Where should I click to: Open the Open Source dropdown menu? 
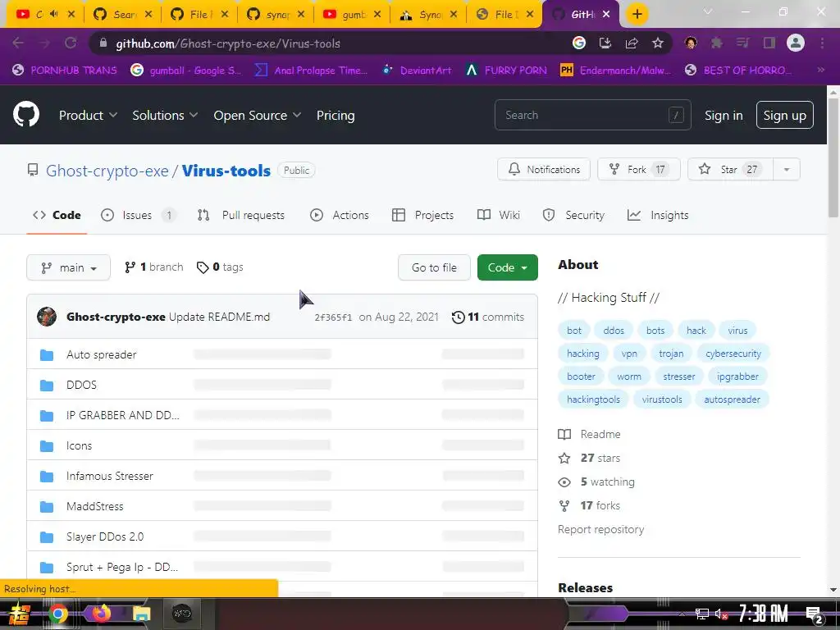click(257, 115)
